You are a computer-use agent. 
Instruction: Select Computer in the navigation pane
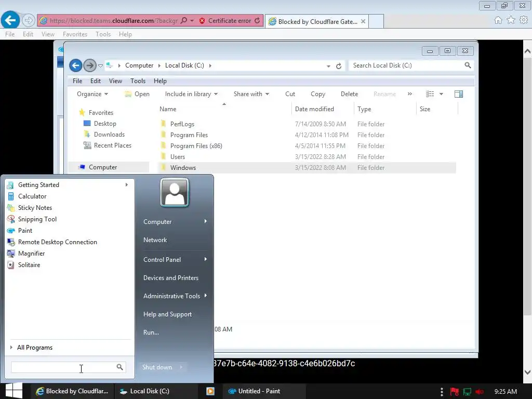pos(103,167)
